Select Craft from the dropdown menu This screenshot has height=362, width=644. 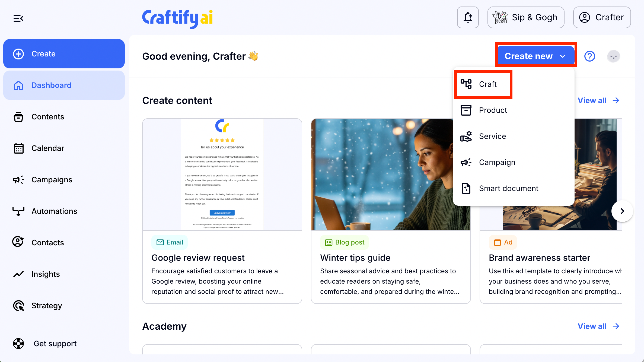[x=487, y=84]
